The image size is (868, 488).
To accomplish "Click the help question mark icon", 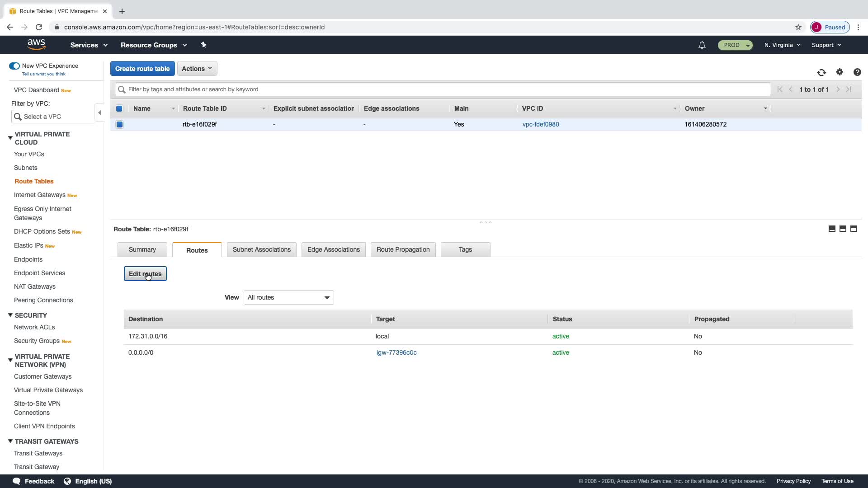I will (x=857, y=72).
